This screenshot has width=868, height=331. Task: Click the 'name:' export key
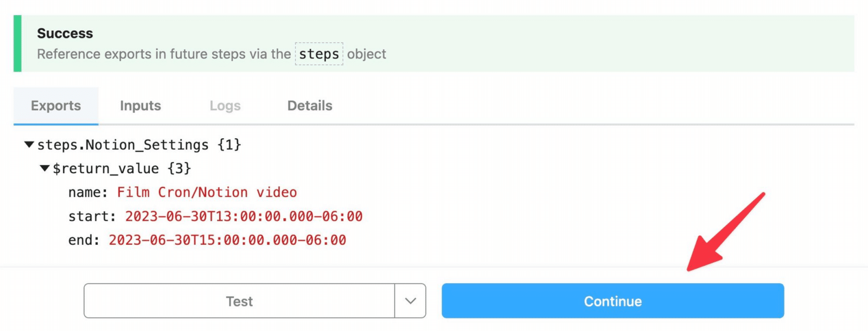(88, 192)
